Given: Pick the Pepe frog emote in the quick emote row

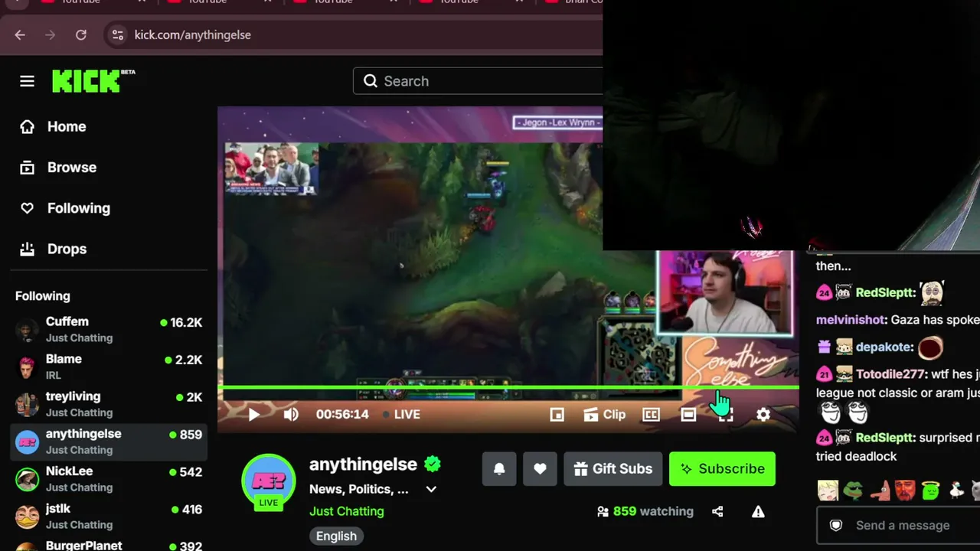Looking at the screenshot, I should 853,491.
